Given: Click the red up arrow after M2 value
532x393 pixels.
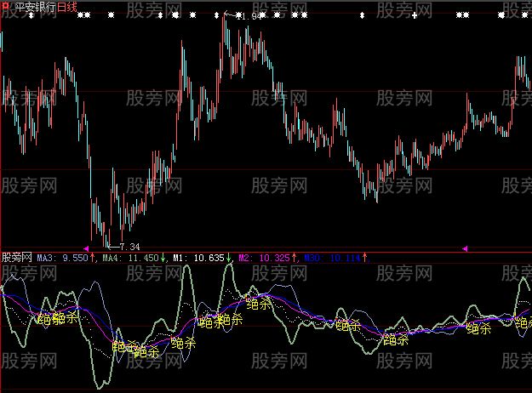Looking at the screenshot, I should tap(295, 256).
